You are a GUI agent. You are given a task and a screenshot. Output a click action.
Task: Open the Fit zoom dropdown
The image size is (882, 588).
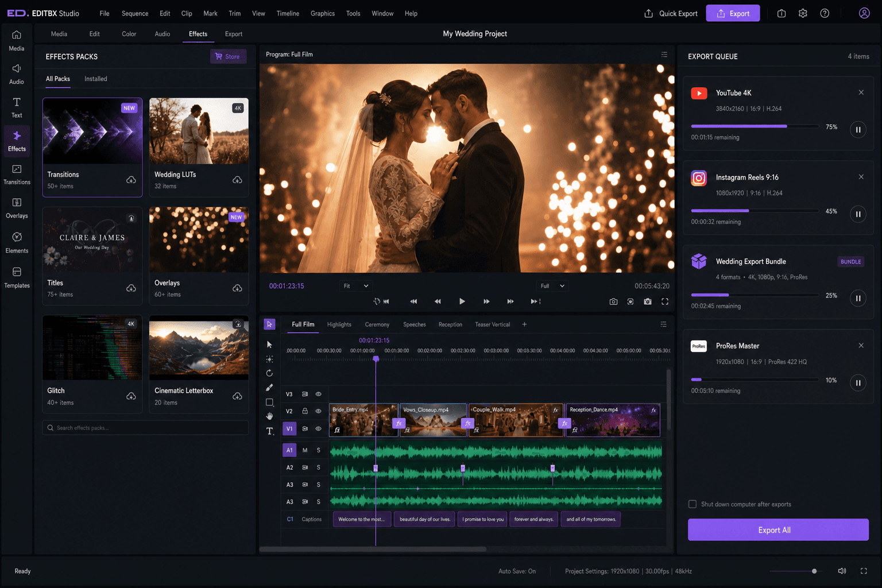[356, 286]
